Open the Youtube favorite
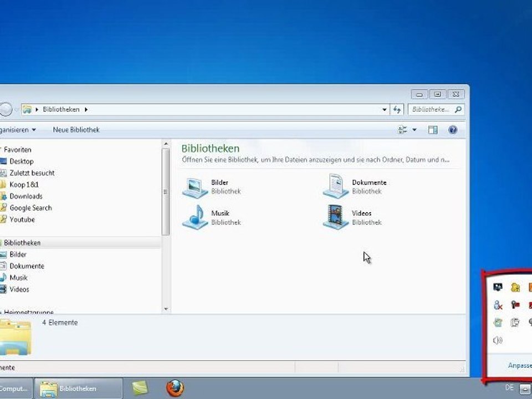Screen dimensions: 532x399 click(22, 219)
